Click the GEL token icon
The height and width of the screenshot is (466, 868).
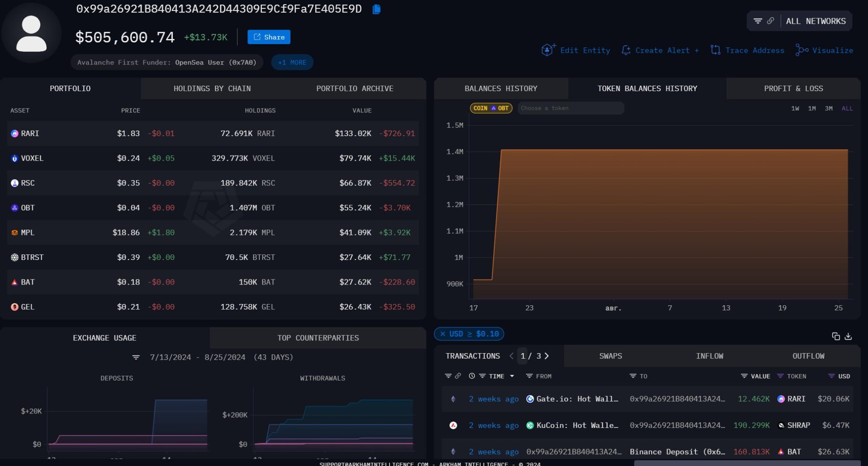pos(15,307)
